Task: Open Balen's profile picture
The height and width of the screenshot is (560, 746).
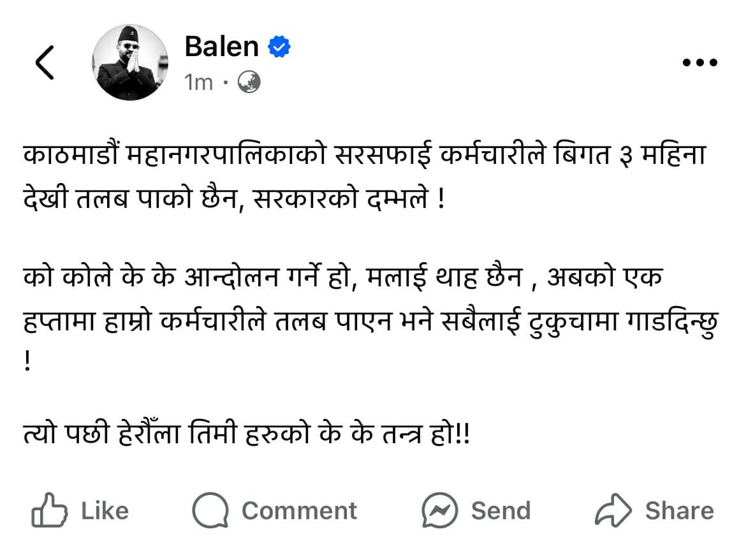Action: pos(131,63)
